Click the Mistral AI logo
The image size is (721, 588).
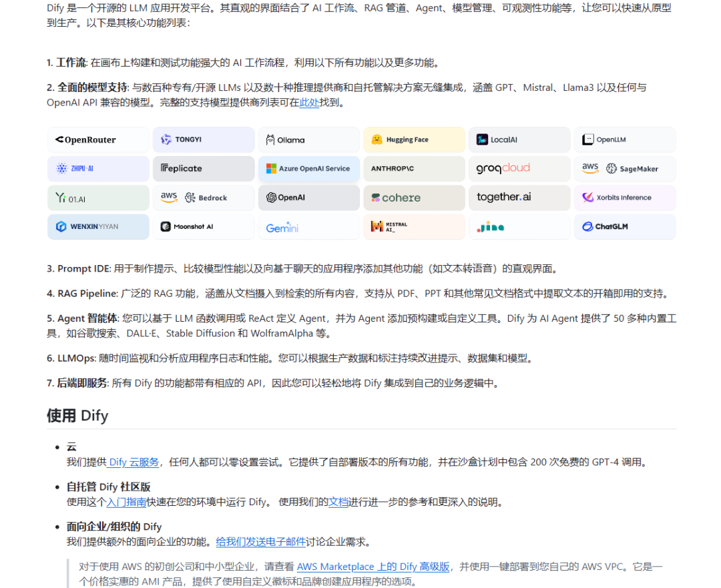coord(414,227)
